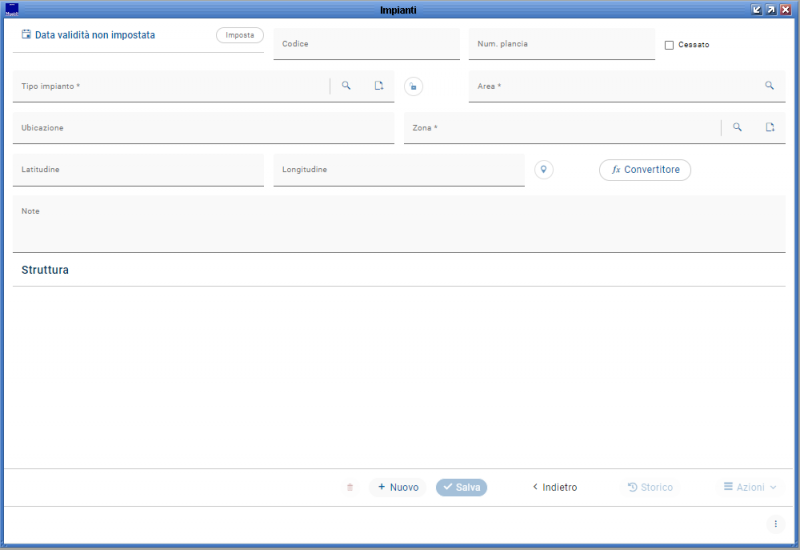Focus the Codice input field
800x550 pixels.
click(366, 45)
